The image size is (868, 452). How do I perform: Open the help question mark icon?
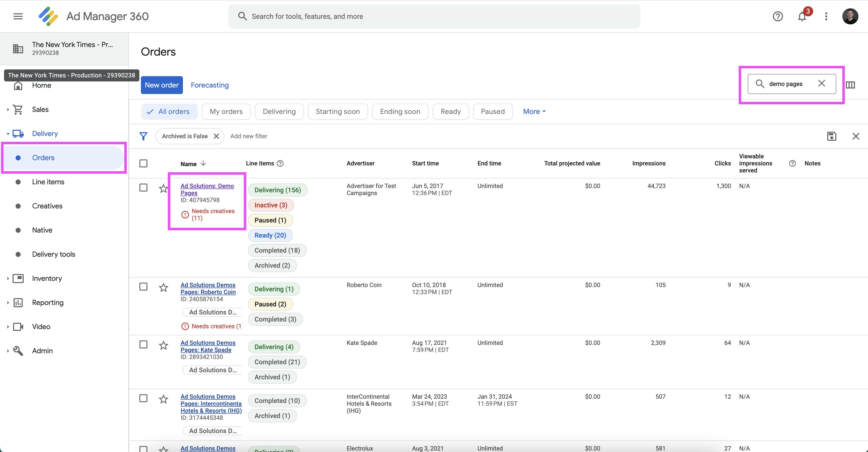tap(778, 16)
